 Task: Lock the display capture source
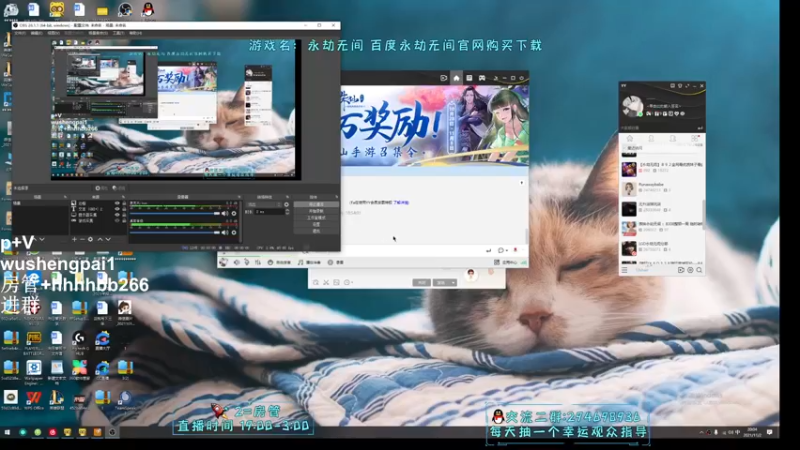(124, 215)
